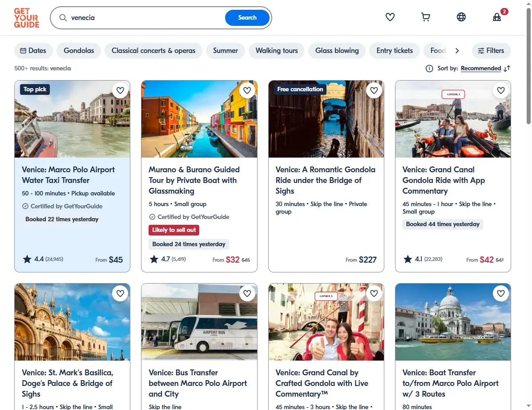Filter by Entry tickets

coord(395,51)
